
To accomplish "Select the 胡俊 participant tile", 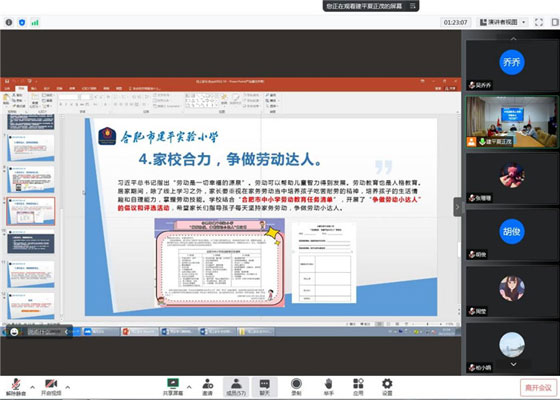I will pyautogui.click(x=512, y=235).
